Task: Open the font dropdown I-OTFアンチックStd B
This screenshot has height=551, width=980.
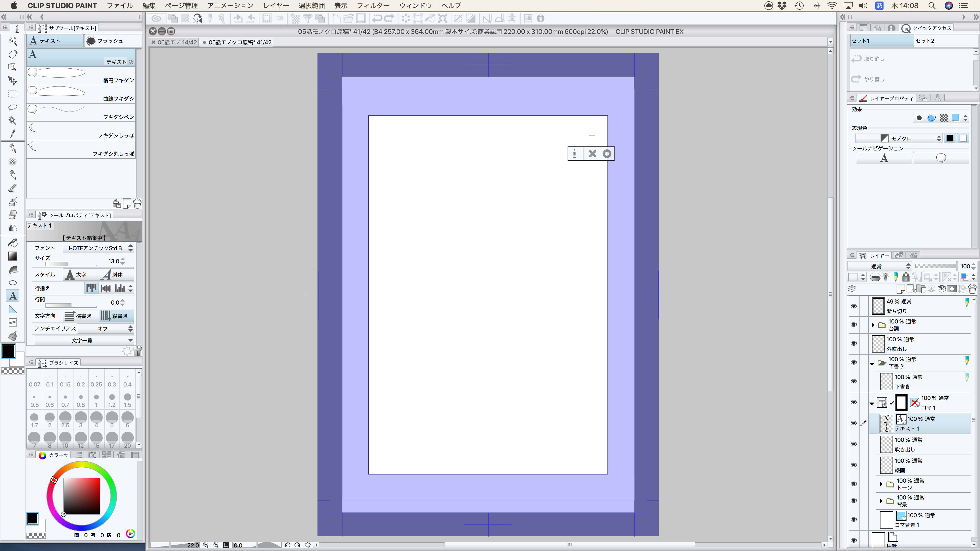Action: [98, 248]
